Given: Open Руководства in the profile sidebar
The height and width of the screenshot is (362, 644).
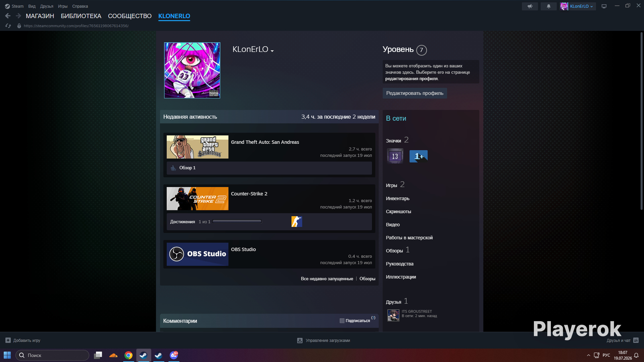Looking at the screenshot, I should 400,264.
